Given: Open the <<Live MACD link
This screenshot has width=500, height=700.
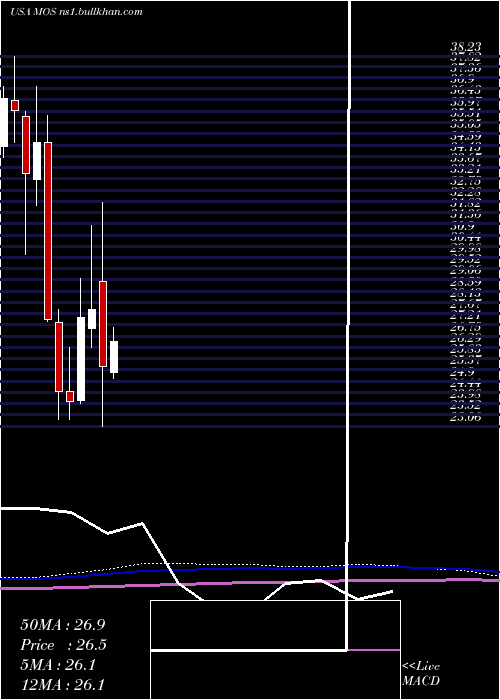Looking at the screenshot, I should 421,674.
